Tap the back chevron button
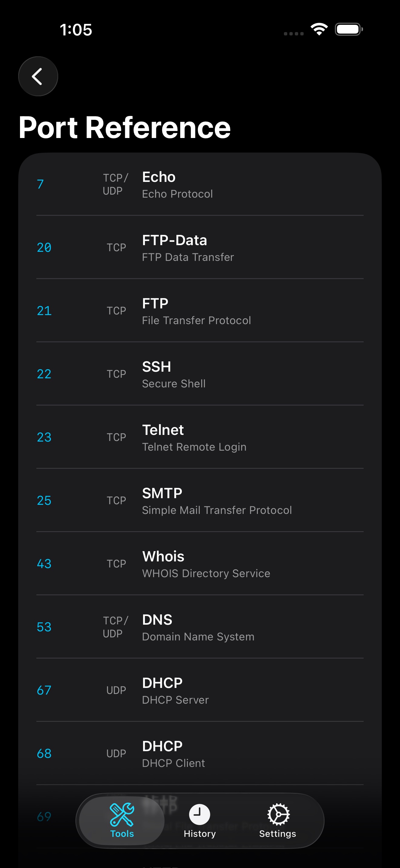The width and height of the screenshot is (400, 868). pos(38,76)
